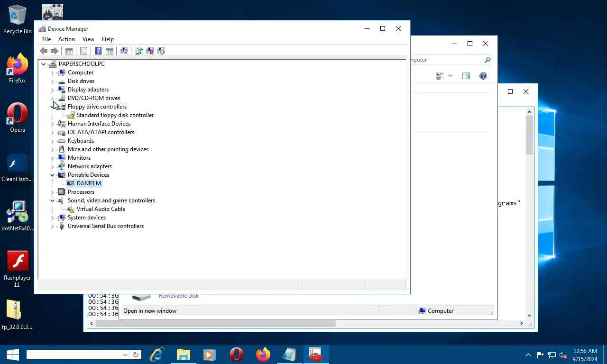Toggle the Show/Hide Action Pane toolbar icon
This screenshot has height=364, width=607.
pos(109,51)
